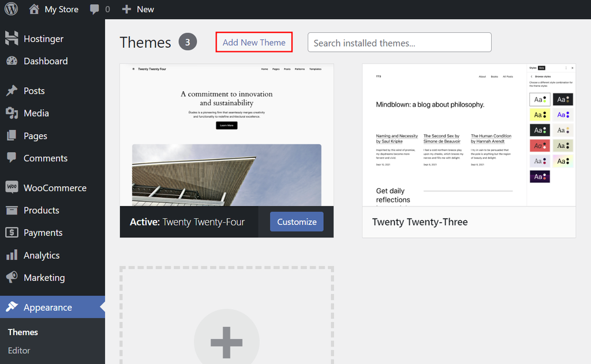The height and width of the screenshot is (364, 591).
Task: Open the Media library icon
Action: point(12,113)
